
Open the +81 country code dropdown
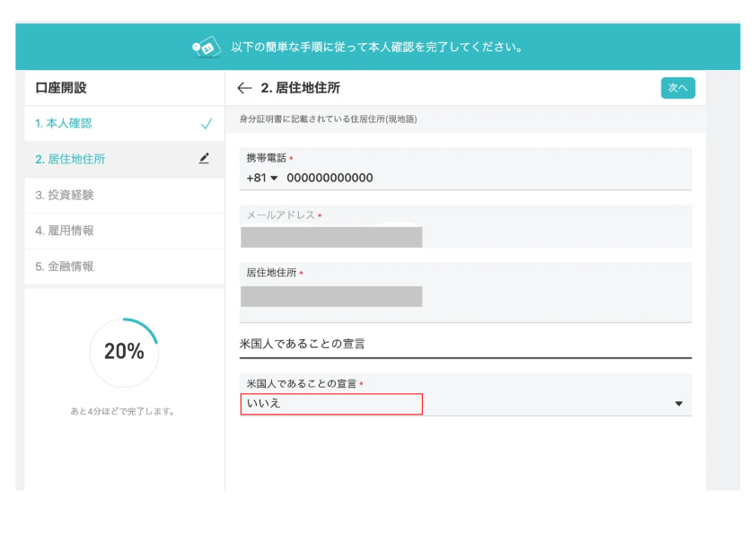[x=262, y=178]
